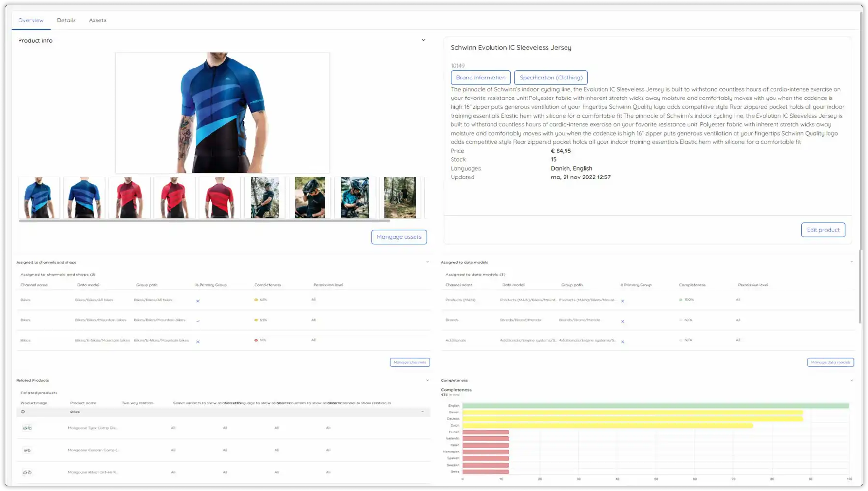The width and height of the screenshot is (868, 491).
Task: Select the first blue jersey front thumbnail
Action: click(39, 197)
